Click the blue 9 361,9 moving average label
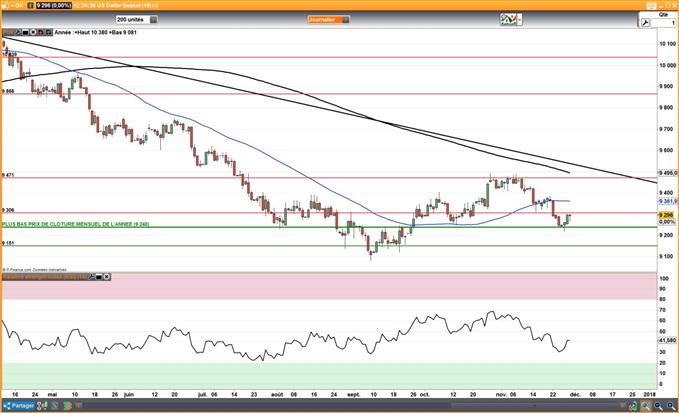679x413 pixels. pos(667,201)
